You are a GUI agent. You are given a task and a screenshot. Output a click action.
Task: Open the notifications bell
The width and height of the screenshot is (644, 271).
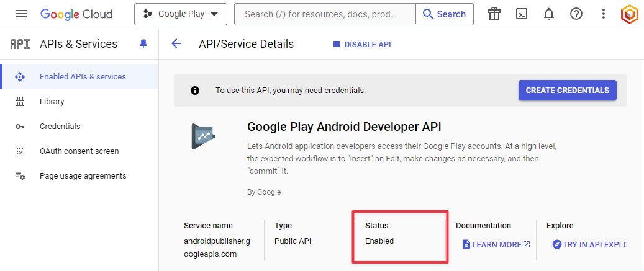click(x=549, y=14)
